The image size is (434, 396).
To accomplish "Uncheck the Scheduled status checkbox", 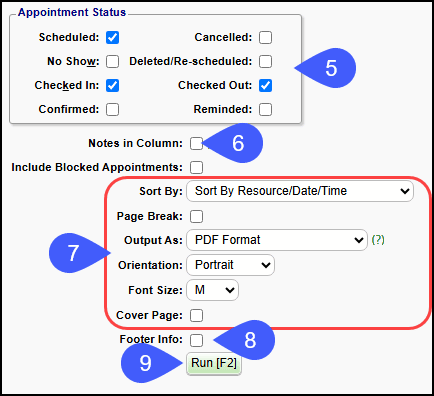I will click(x=113, y=37).
